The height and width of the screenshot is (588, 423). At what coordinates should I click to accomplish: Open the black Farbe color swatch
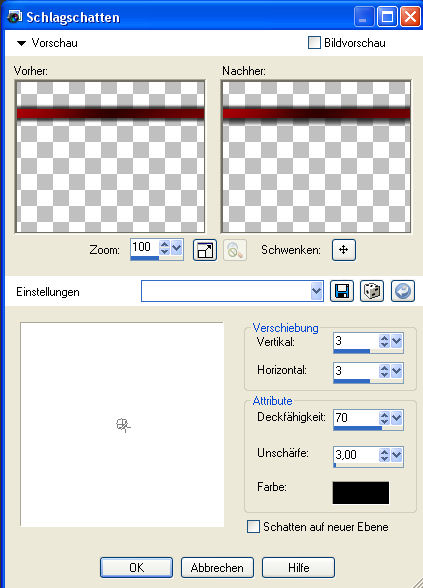click(361, 493)
